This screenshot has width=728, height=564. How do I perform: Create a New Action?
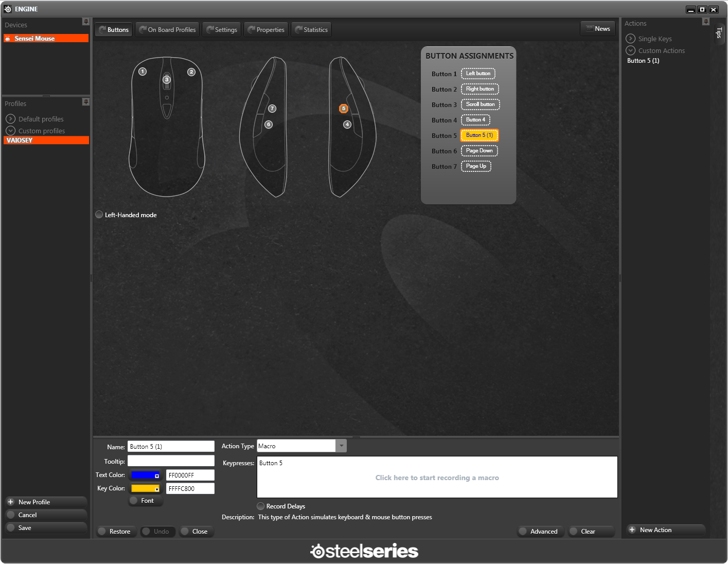[x=666, y=530]
